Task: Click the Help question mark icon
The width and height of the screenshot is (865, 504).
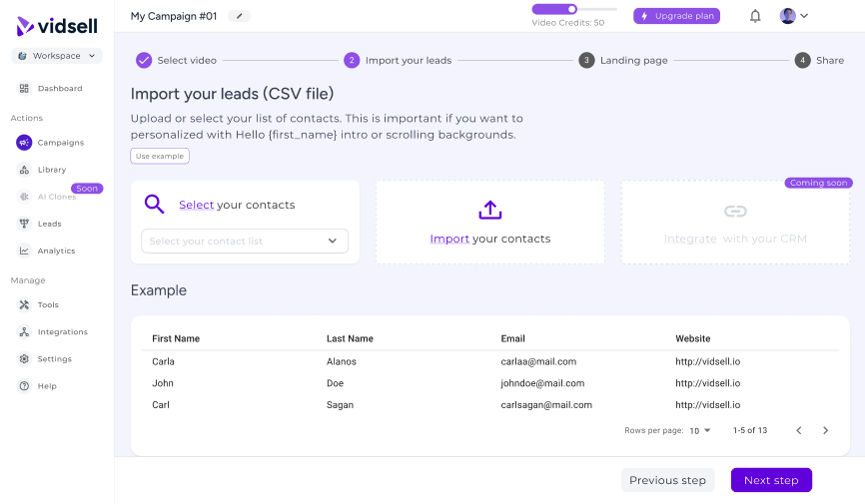Action: [24, 385]
